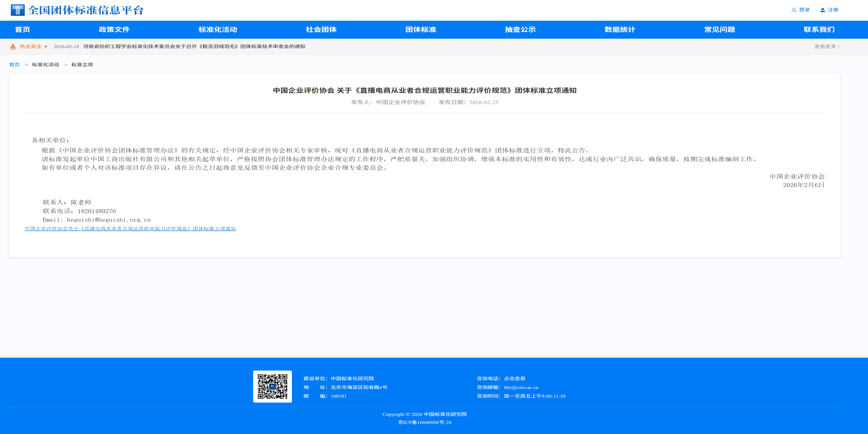This screenshot has height=434, width=868.
Task: Open the attached 立项通知 document link
Action: [130, 229]
